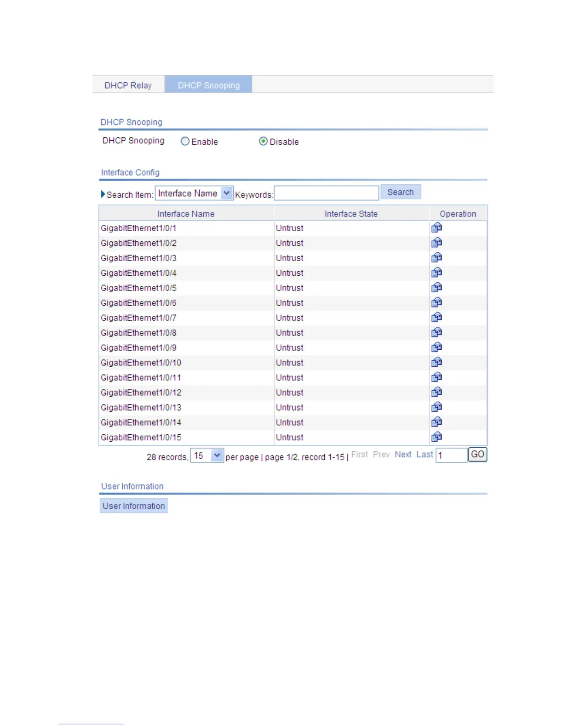Image resolution: width=563 pixels, height=728 pixels.
Task: Open config icon for GigabitEthernet1/0/9
Action: [437, 347]
